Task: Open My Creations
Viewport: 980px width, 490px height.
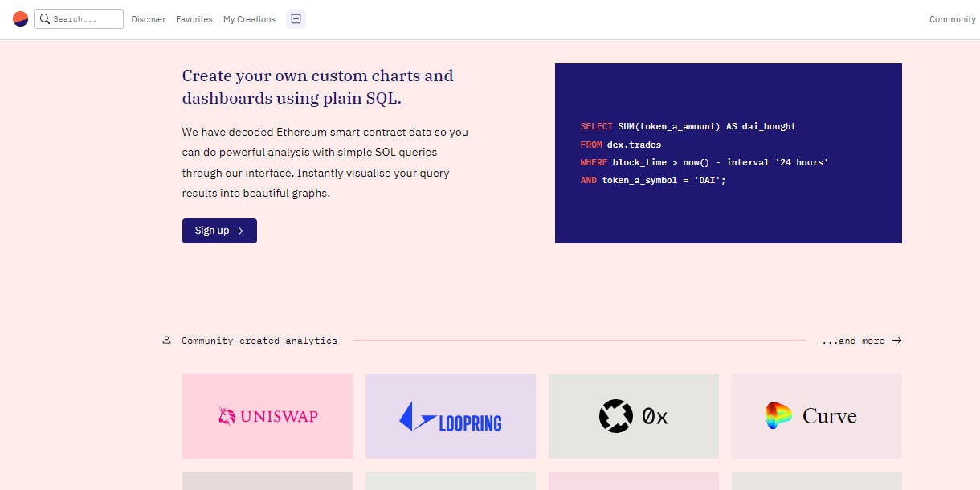Action: (x=249, y=19)
